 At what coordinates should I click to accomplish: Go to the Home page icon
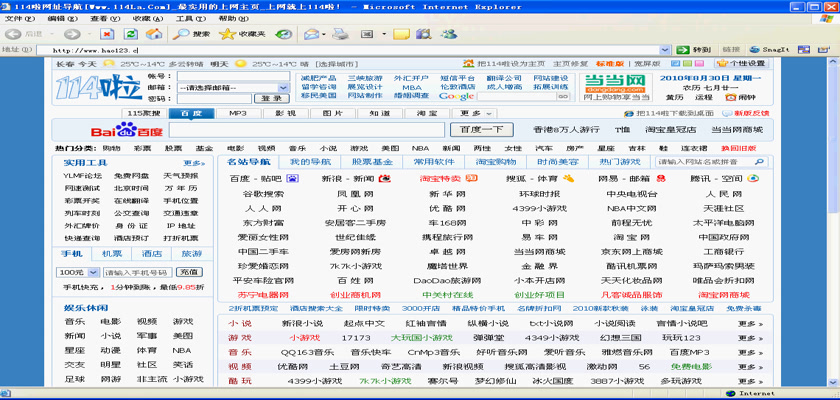click(x=154, y=34)
